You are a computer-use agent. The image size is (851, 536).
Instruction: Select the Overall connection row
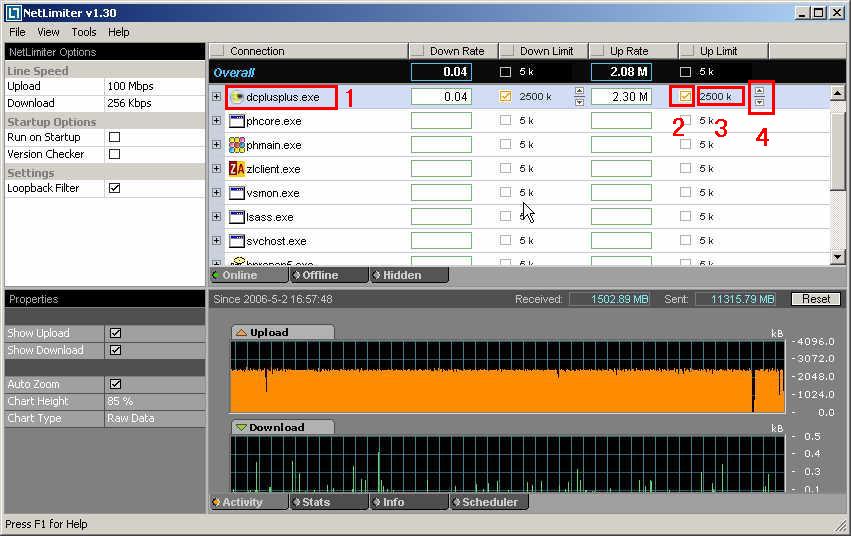pyautogui.click(x=519, y=72)
